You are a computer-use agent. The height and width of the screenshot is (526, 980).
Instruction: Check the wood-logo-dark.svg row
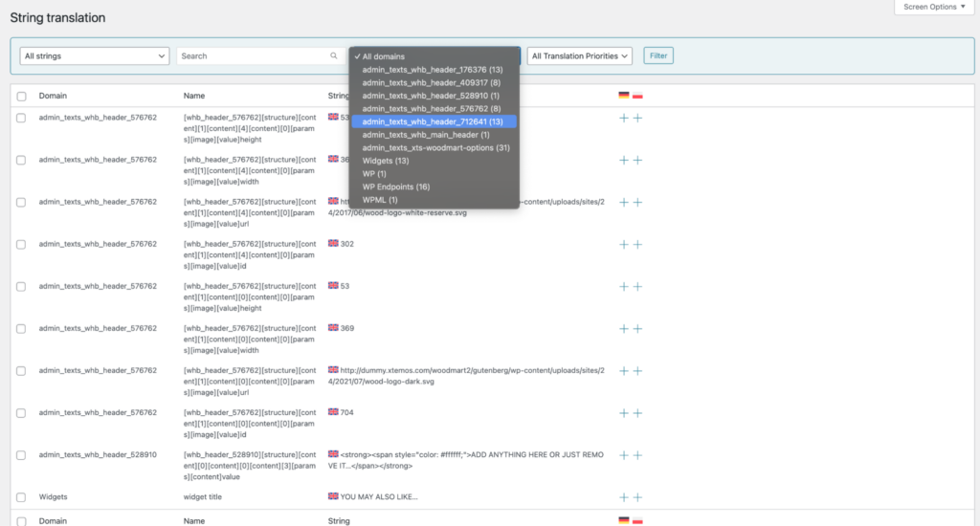coord(21,371)
